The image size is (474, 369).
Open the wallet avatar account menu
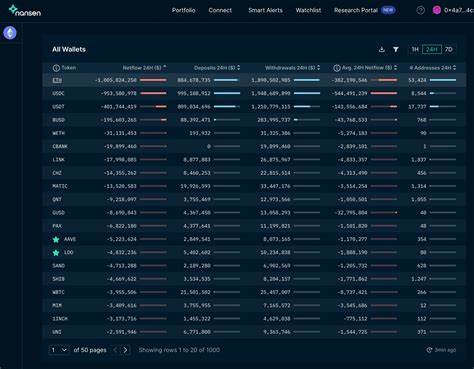437,10
